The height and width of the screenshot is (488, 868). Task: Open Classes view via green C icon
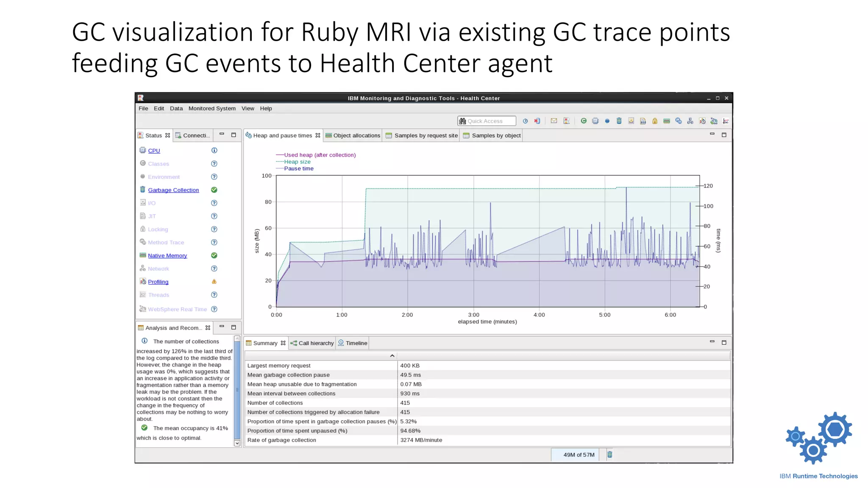tap(584, 121)
